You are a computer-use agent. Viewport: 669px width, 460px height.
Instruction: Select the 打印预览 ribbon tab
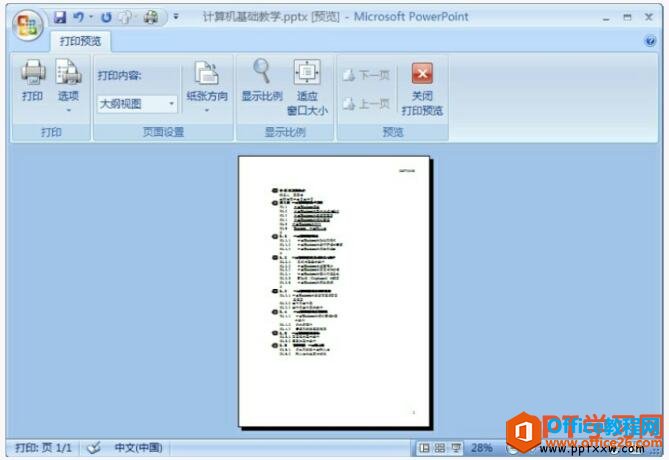click(x=80, y=41)
